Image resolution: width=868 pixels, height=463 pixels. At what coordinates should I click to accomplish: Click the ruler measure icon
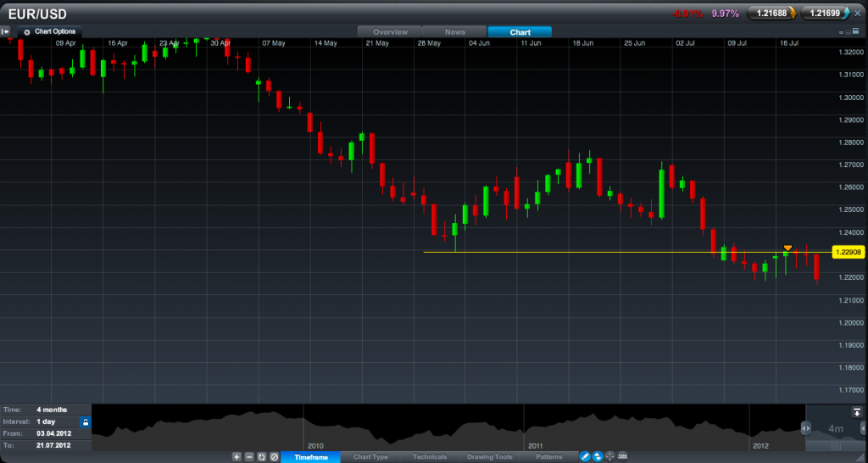(623, 457)
